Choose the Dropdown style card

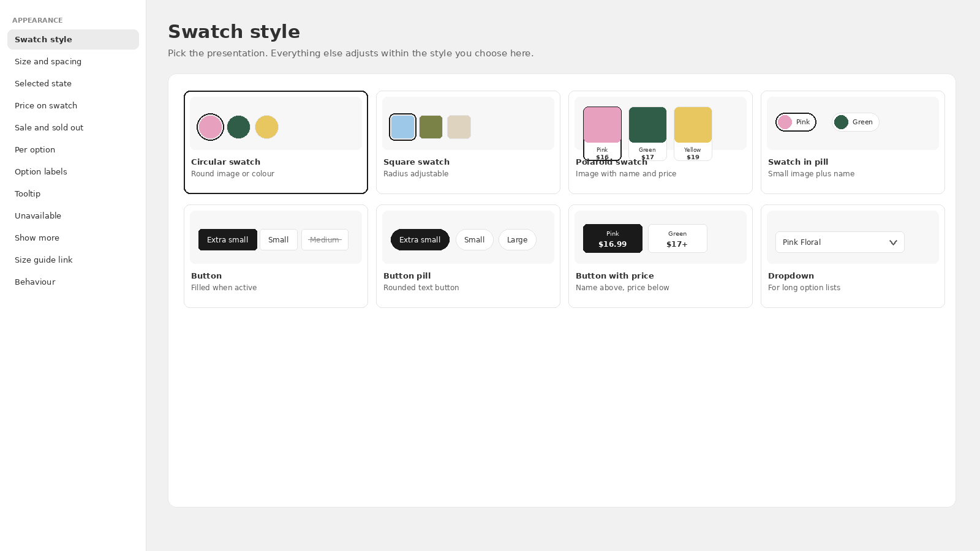(853, 256)
